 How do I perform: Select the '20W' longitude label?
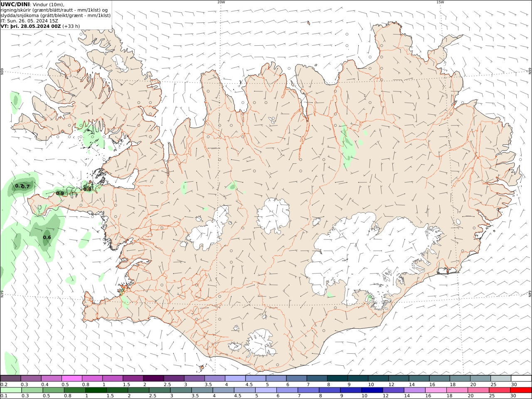pos(221,2)
